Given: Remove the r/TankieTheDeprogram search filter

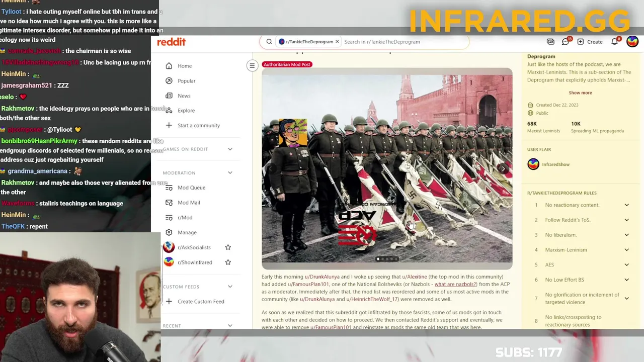Looking at the screenshot, I should [x=337, y=42].
